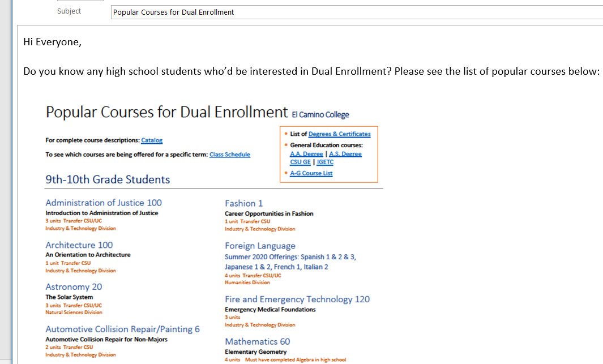603x364 pixels.
Task: Click the 'Hi Everyone,' greeting text
Action: click(x=52, y=42)
